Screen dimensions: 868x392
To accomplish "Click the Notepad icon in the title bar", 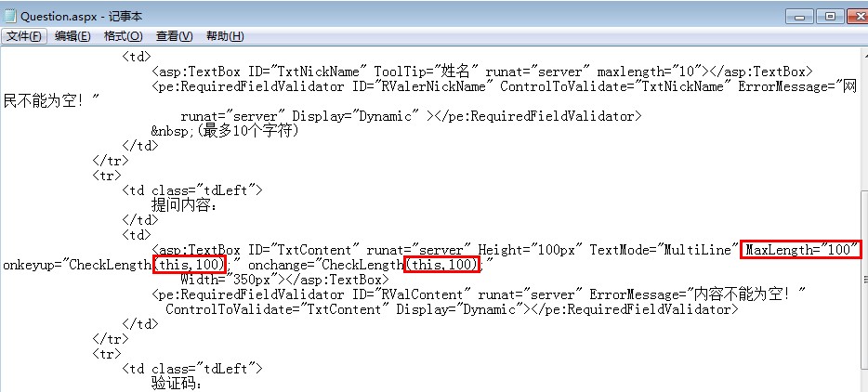I will pos(10,16).
